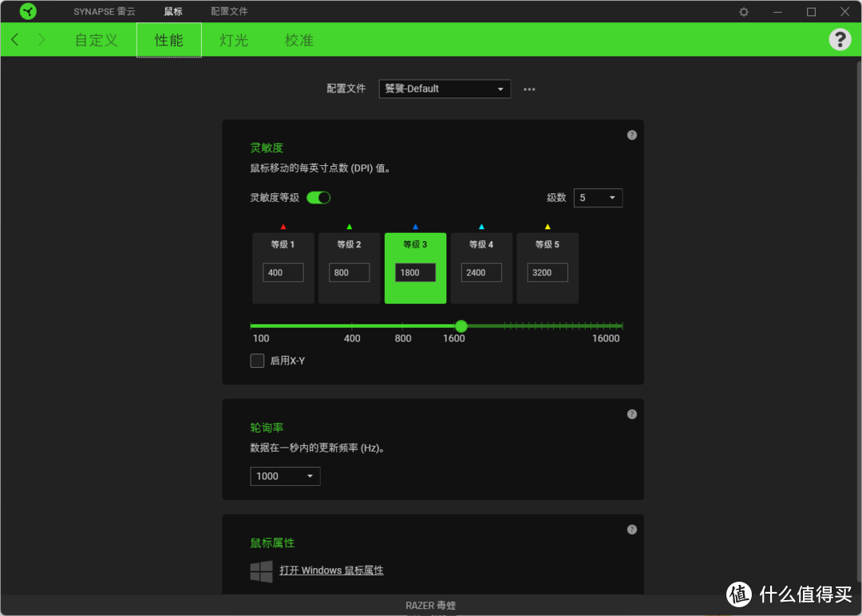The width and height of the screenshot is (862, 616).
Task: Switch to 自定义 tab
Action: 97,40
